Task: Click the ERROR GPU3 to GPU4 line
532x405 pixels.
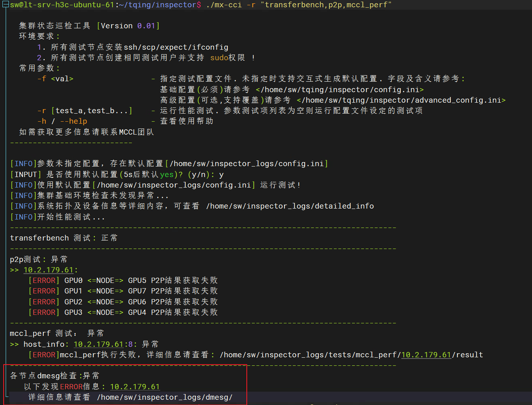Action: (x=123, y=312)
